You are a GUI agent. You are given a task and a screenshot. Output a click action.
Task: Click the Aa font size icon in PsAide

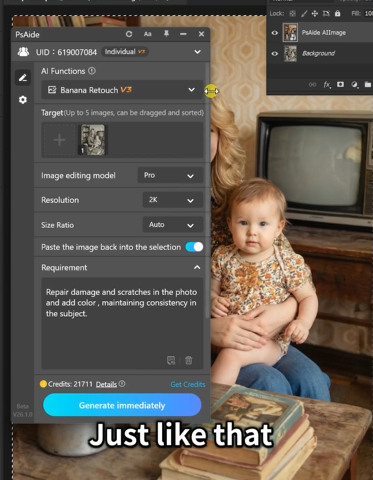(x=147, y=34)
